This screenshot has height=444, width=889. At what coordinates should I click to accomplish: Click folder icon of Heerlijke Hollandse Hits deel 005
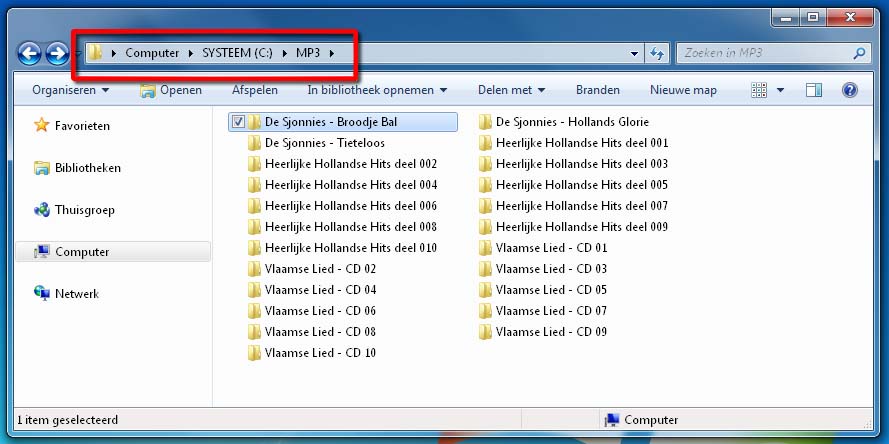point(485,185)
